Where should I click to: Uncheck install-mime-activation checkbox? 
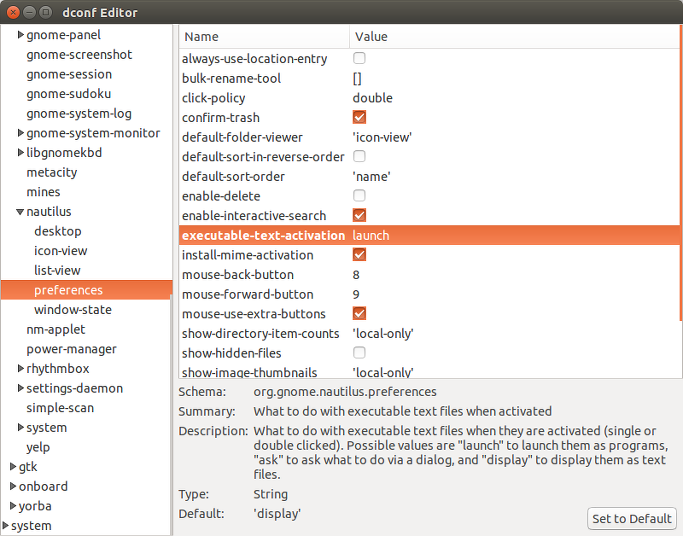pyautogui.click(x=359, y=254)
